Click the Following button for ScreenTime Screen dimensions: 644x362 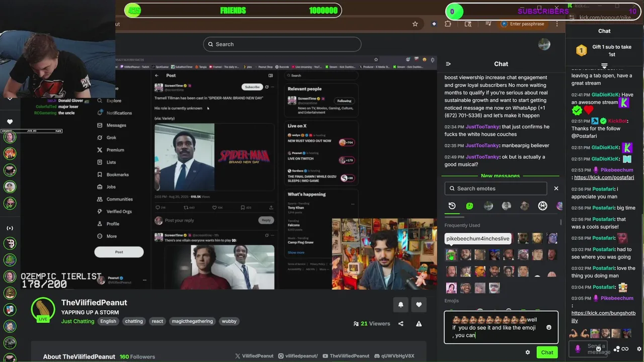pyautogui.click(x=344, y=101)
